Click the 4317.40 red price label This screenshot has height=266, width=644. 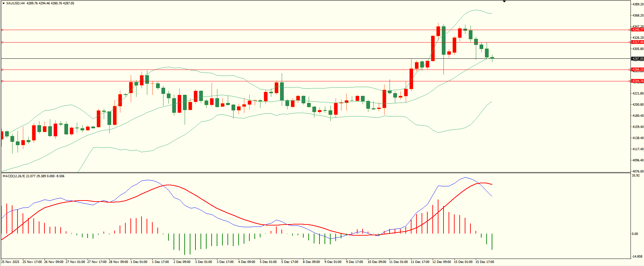pyautogui.click(x=637, y=42)
